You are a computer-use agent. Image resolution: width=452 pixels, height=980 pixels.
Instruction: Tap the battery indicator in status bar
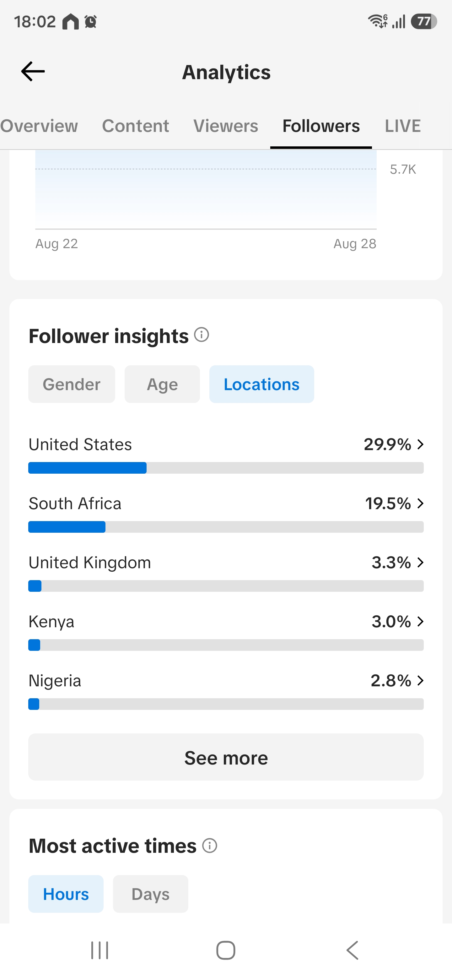point(424,21)
